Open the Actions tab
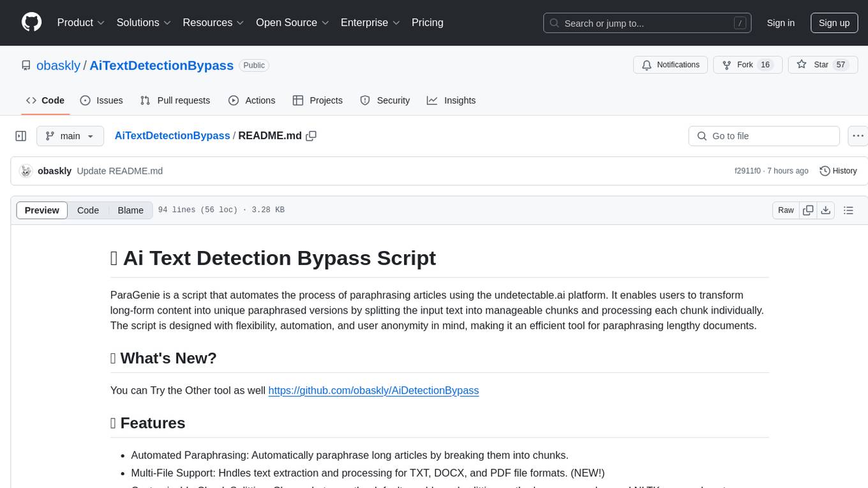The width and height of the screenshot is (868, 488). pyautogui.click(x=252, y=100)
